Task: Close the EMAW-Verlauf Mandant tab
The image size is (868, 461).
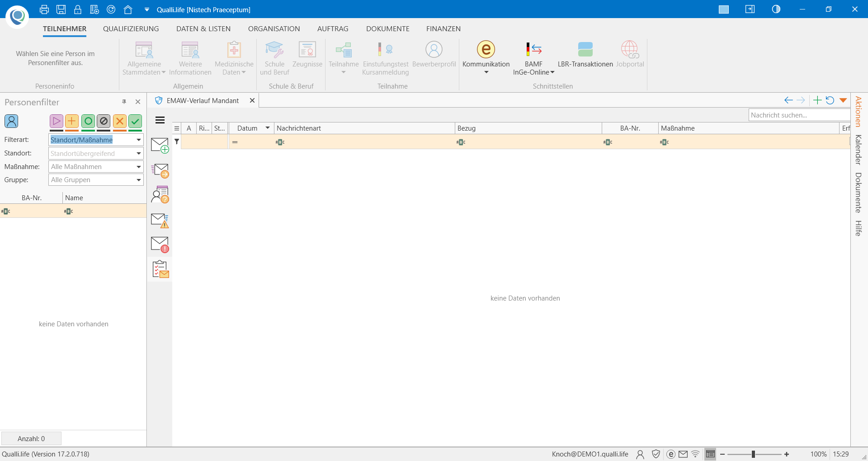Action: coord(252,100)
